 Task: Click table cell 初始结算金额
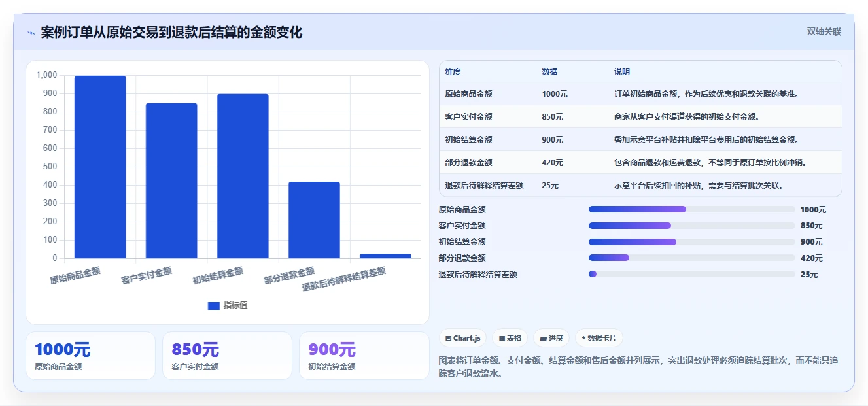pos(468,140)
